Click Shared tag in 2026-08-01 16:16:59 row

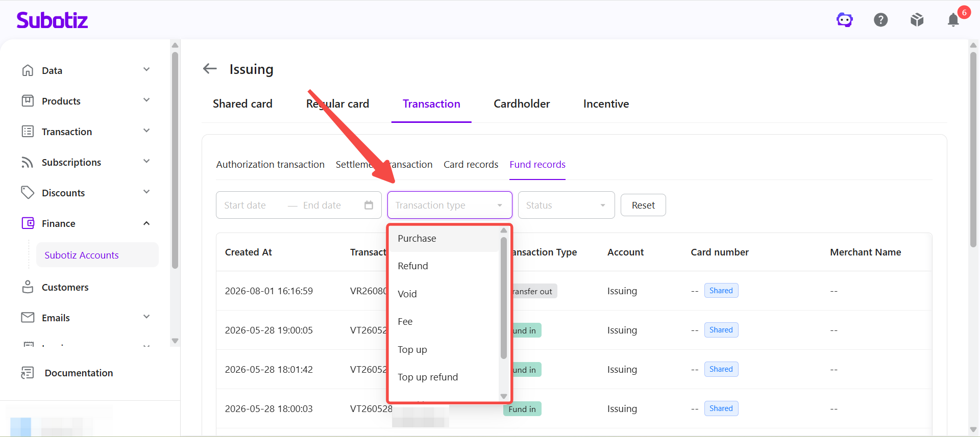coord(721,291)
